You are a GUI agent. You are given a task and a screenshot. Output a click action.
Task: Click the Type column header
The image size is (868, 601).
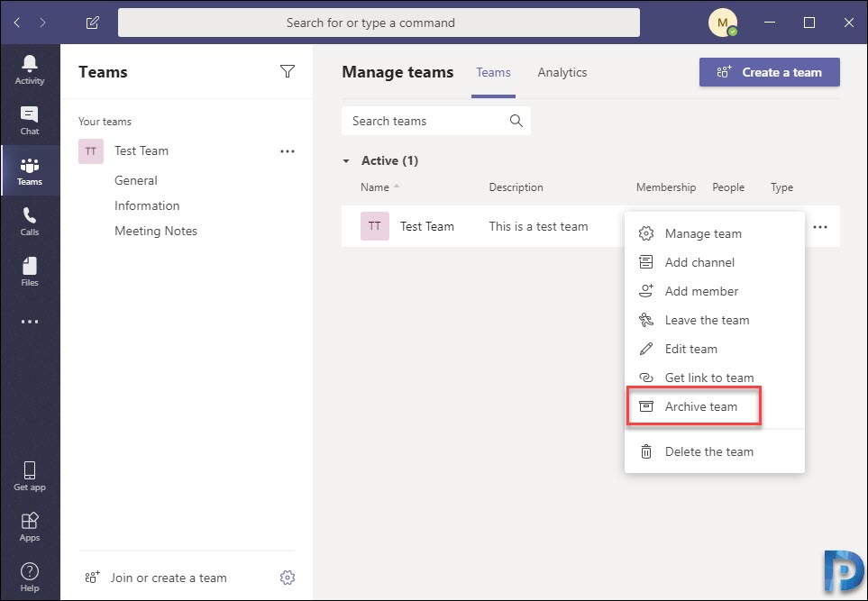pyautogui.click(x=781, y=187)
